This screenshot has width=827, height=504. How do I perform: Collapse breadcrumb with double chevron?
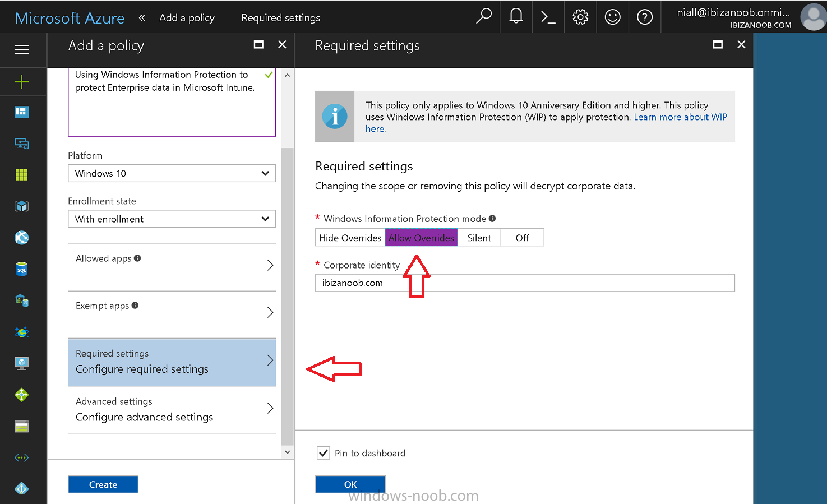tap(142, 17)
